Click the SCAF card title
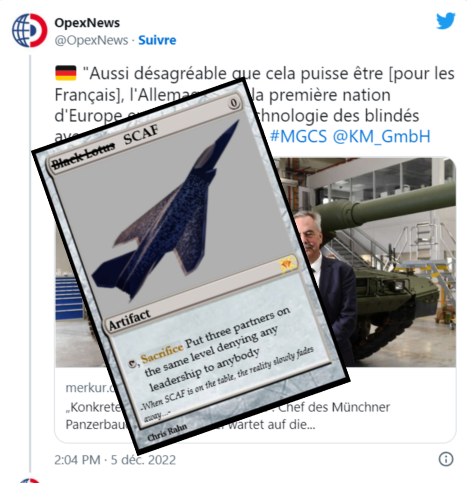The width and height of the screenshot is (467, 483). pos(141,134)
